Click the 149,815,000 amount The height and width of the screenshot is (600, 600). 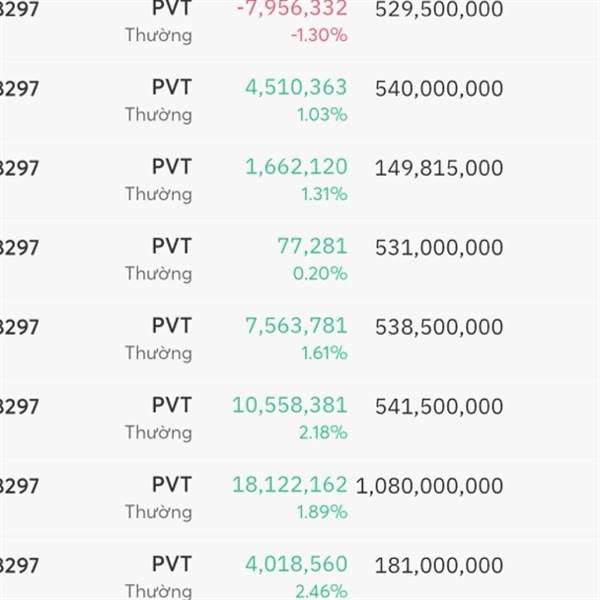click(x=439, y=168)
